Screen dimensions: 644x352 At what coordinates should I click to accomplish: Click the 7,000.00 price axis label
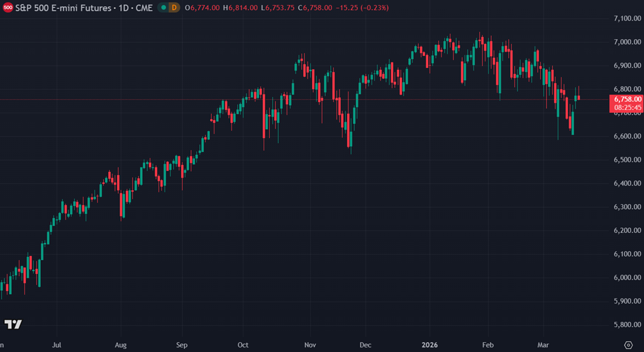(x=626, y=42)
